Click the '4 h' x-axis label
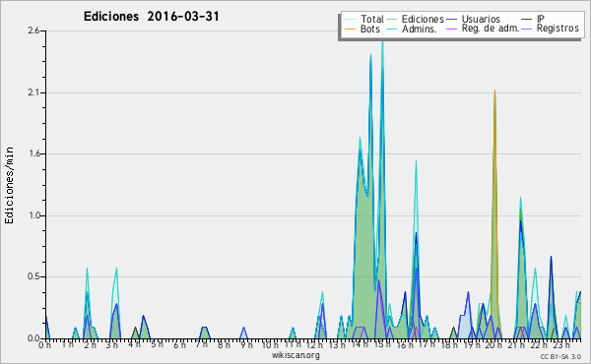591x364 pixels. click(x=134, y=344)
